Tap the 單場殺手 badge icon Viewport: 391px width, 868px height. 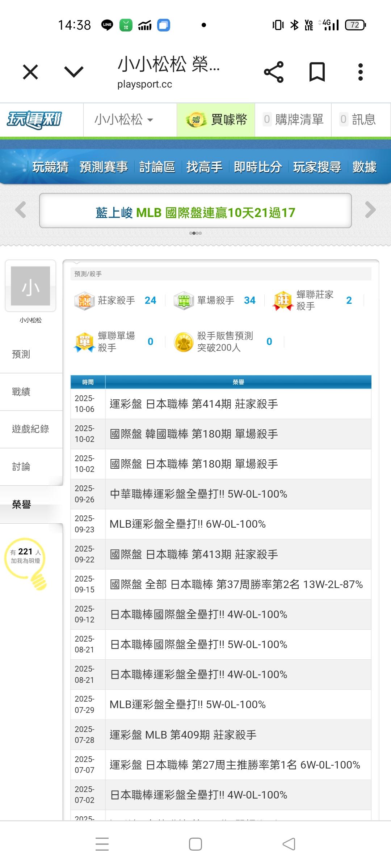[x=184, y=301]
